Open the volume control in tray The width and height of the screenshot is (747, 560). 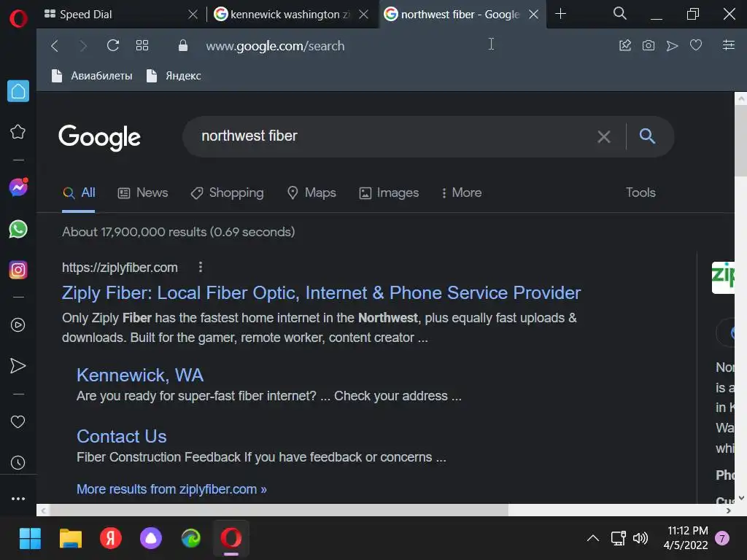(640, 538)
